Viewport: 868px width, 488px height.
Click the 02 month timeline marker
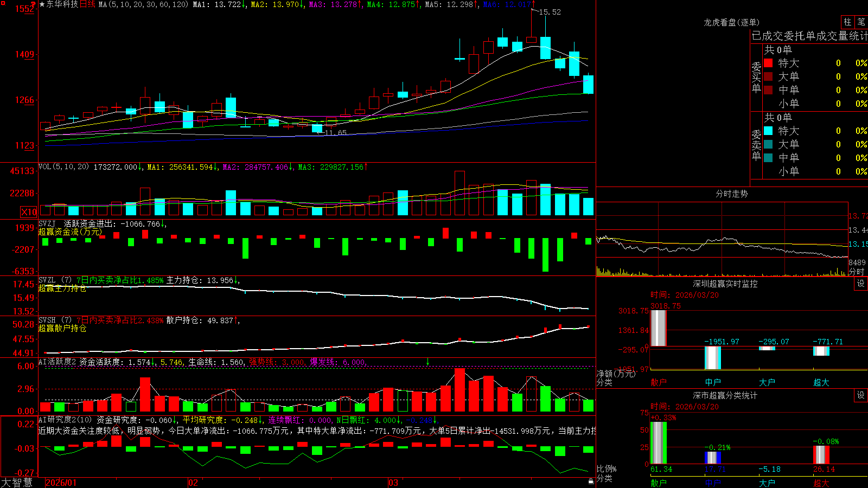click(193, 483)
